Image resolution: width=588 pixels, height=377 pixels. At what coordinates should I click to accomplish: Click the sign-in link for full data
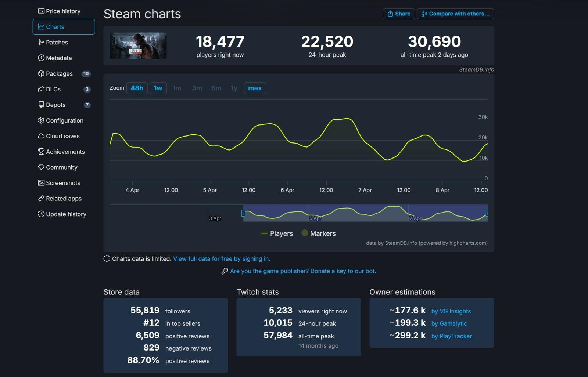(x=221, y=259)
